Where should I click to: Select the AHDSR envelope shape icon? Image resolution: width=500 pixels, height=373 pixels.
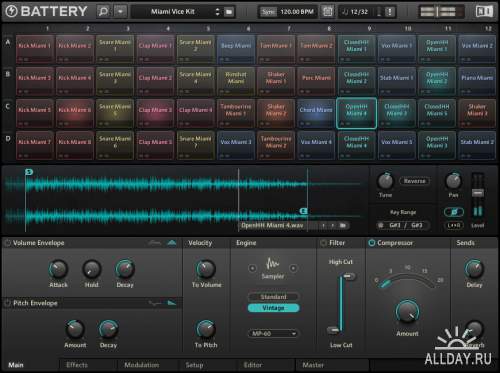pyautogui.click(x=154, y=243)
